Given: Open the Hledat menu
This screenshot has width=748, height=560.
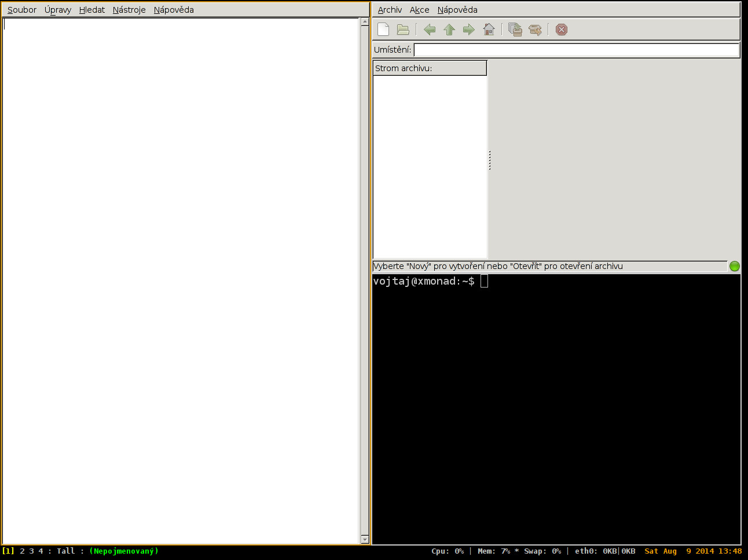Looking at the screenshot, I should pyautogui.click(x=92, y=10).
